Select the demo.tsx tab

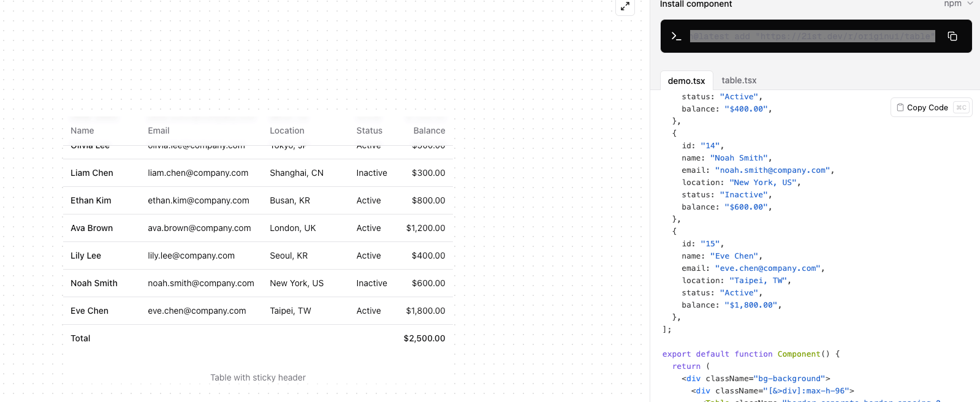coord(686,81)
